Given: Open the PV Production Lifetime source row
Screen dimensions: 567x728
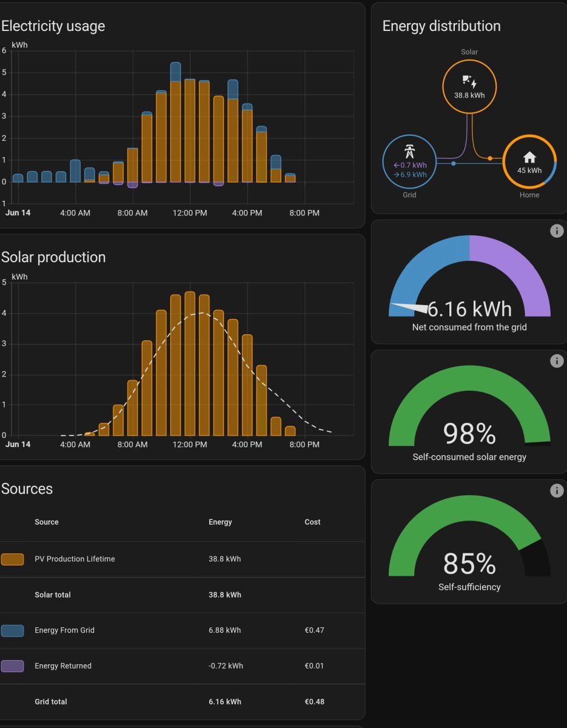Looking at the screenshot, I should click(75, 559).
